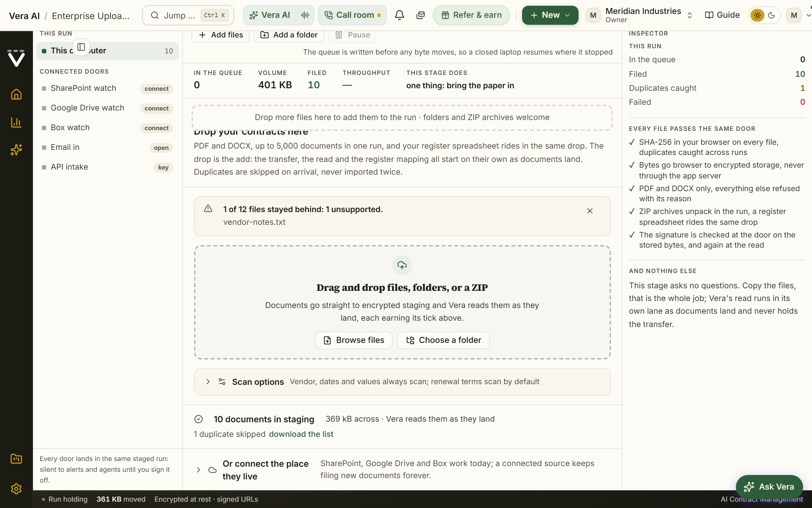The image size is (812, 508).
Task: Click the Refer & earn button
Action: pyautogui.click(x=471, y=15)
